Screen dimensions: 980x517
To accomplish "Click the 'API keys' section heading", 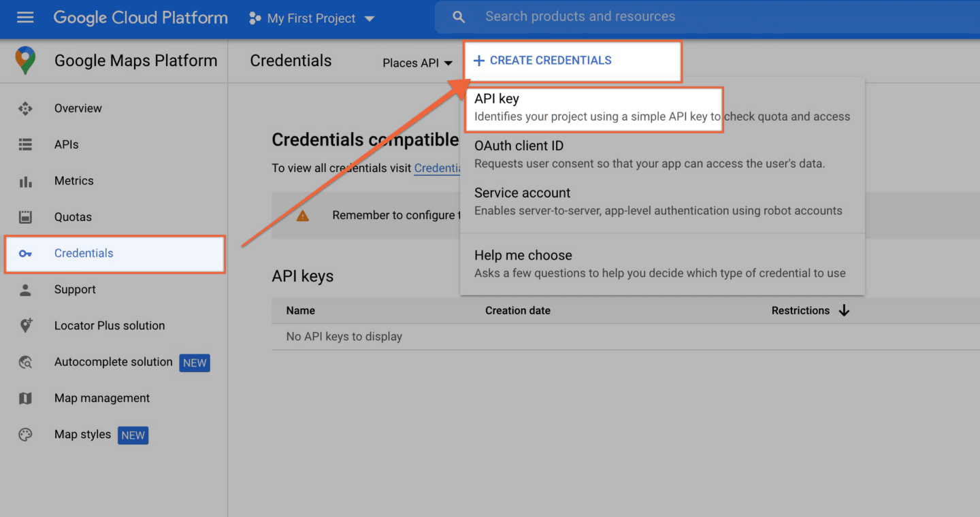I will coord(303,276).
